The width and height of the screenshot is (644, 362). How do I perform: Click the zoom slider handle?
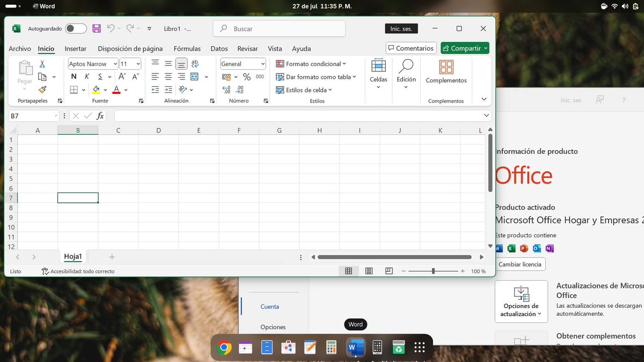pyautogui.click(x=433, y=271)
